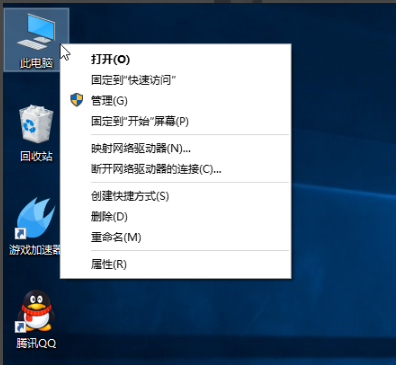Open 属性(R) properties entry
396x365 pixels.
tap(175, 264)
